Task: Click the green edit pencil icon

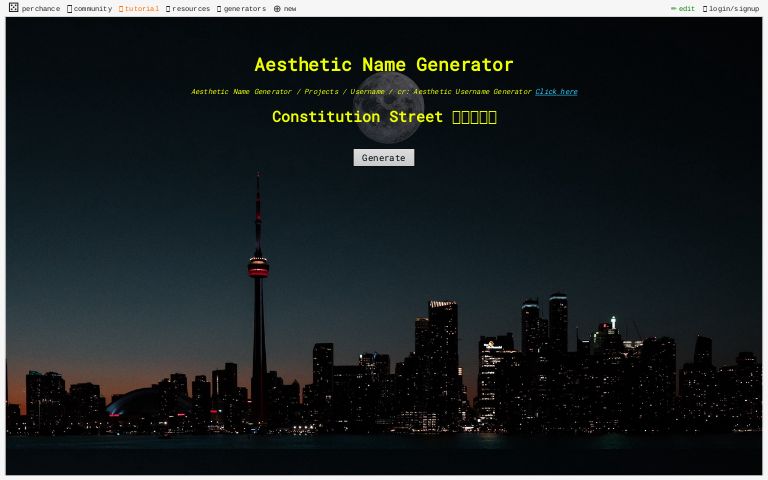Action: [673, 9]
